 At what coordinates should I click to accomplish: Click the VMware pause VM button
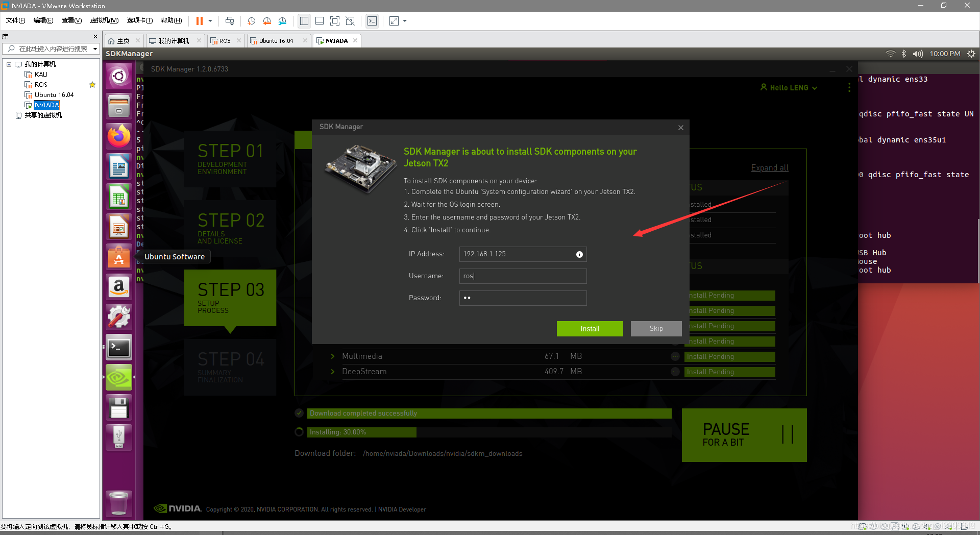pyautogui.click(x=200, y=21)
